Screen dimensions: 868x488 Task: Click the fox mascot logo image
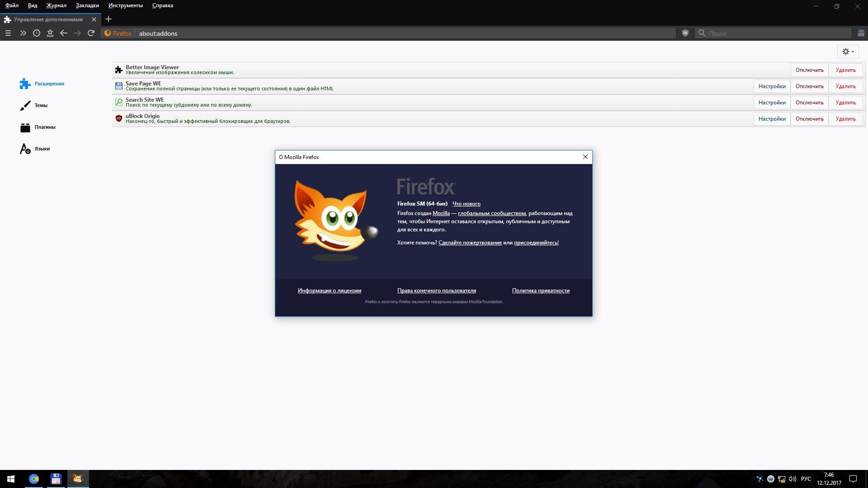[336, 220]
